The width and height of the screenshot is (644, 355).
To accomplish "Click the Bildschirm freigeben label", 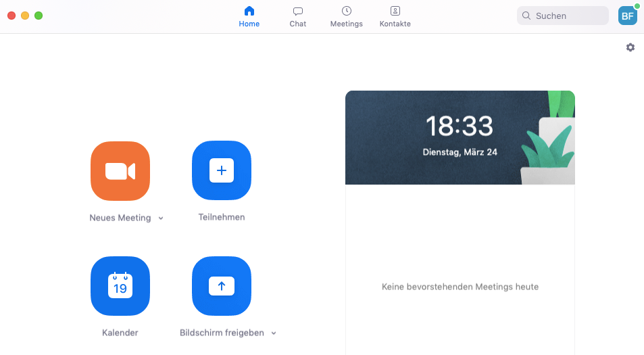I will (x=222, y=333).
